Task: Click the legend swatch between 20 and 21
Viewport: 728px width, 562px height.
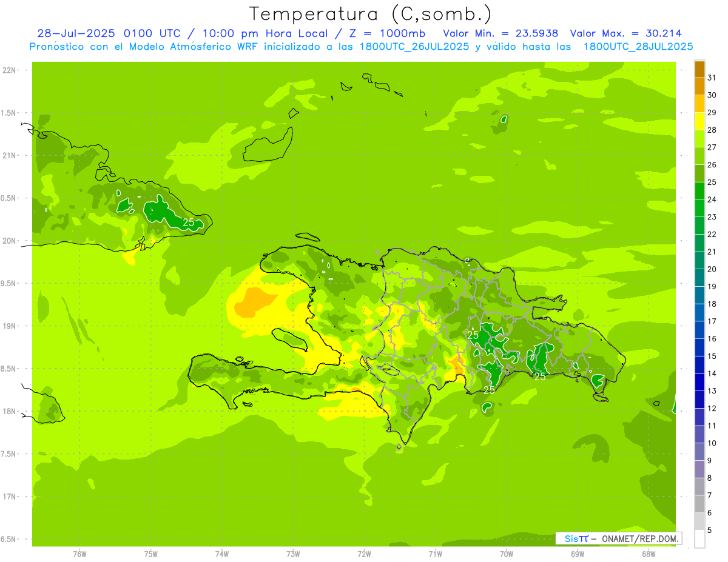Action: 699,260
